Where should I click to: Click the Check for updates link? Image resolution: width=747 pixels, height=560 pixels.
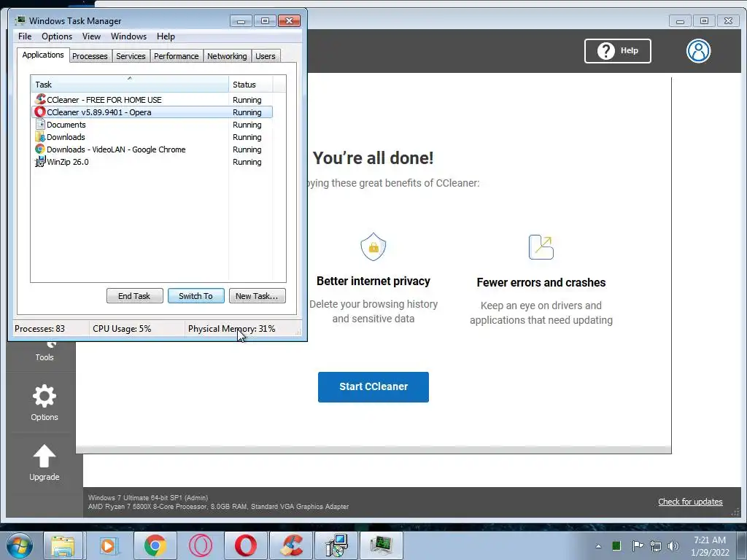690,502
